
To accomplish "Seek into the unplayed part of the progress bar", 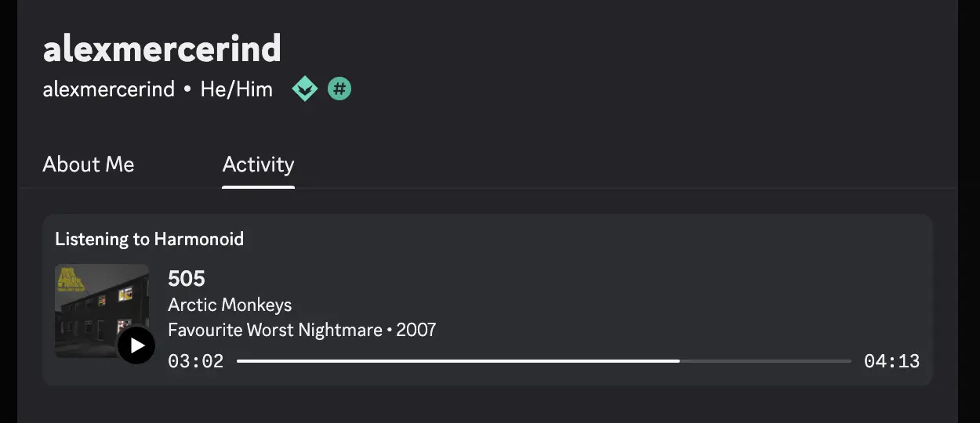I will 768,361.
